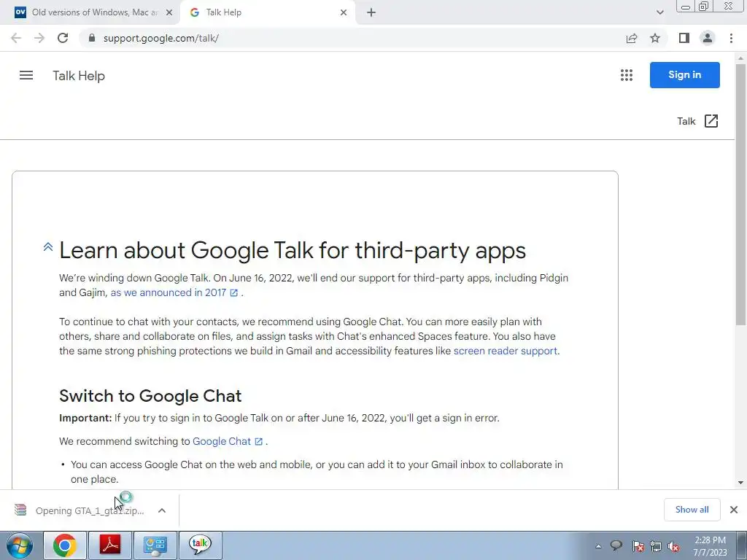Expand the GTA_1_gta1.zip download options
The height and width of the screenshot is (560, 747).
162,510
